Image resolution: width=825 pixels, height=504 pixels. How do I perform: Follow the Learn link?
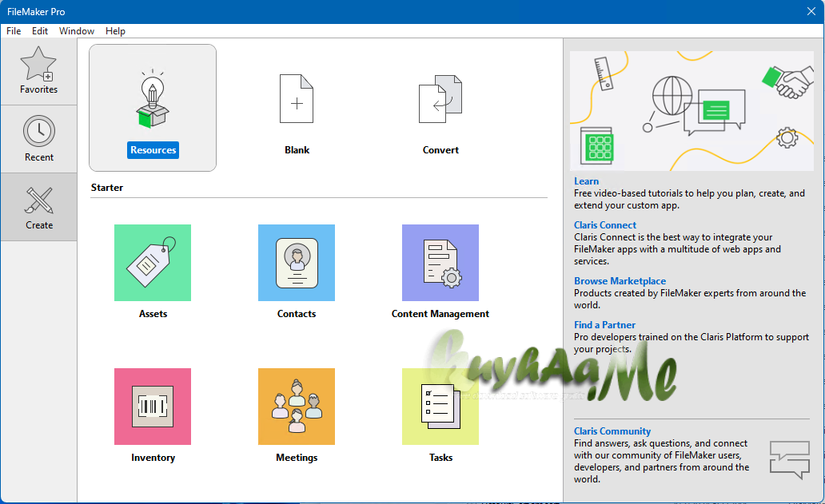(586, 181)
